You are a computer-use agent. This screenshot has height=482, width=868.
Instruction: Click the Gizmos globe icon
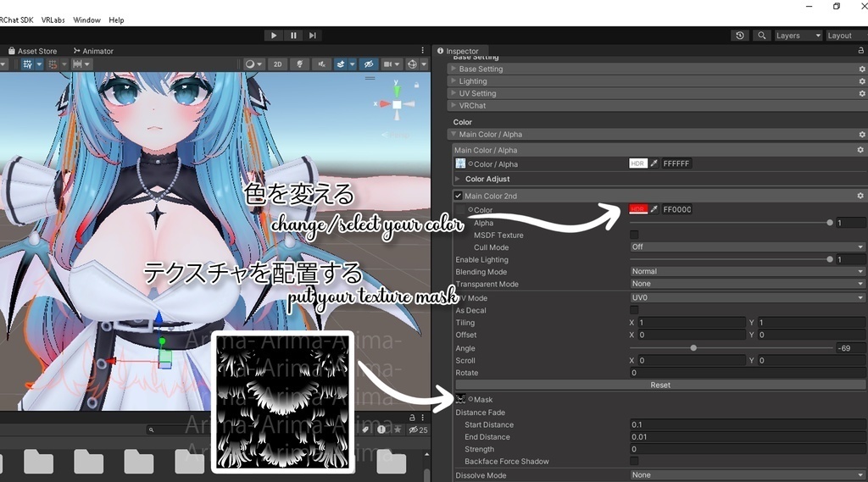click(x=412, y=64)
